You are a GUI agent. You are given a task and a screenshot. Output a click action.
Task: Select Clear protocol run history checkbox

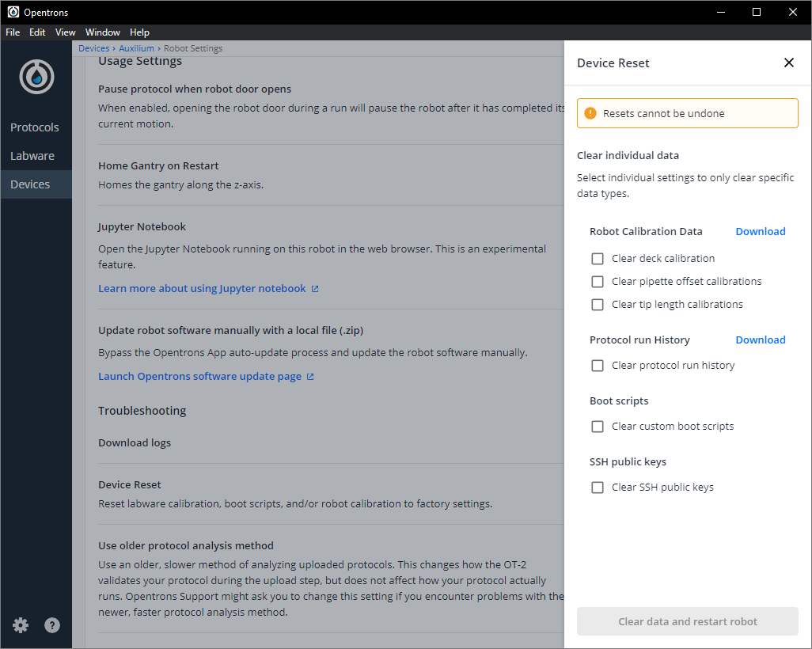(598, 366)
